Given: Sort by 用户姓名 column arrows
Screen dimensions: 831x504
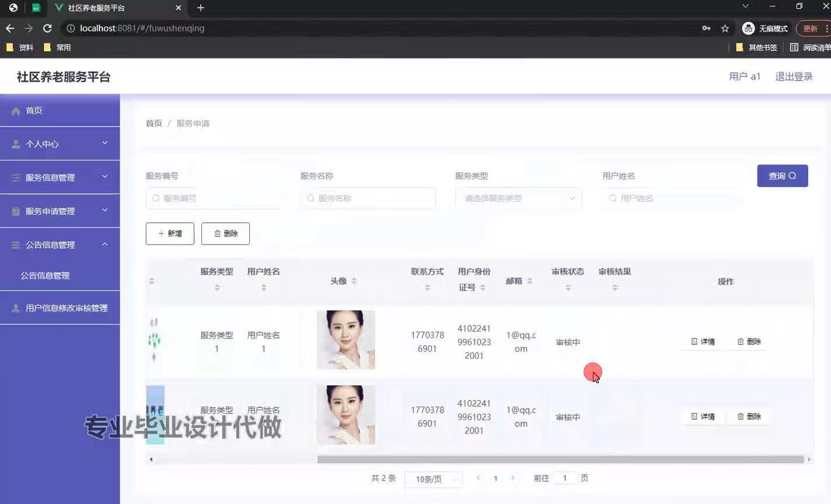Looking at the screenshot, I should point(264,288).
